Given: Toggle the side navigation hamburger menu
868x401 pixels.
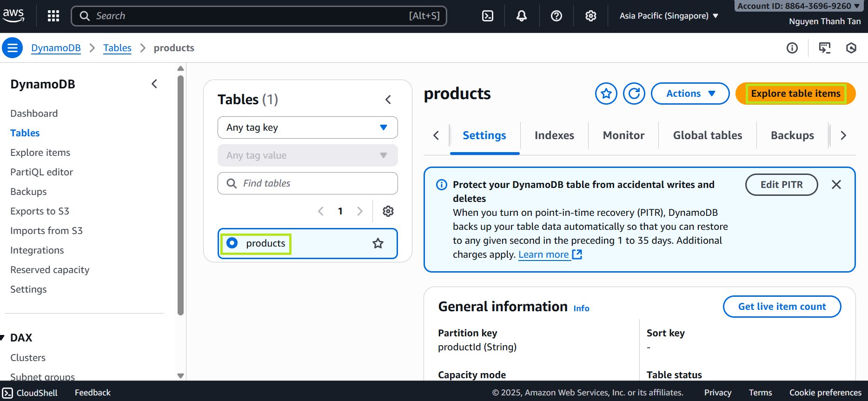Looking at the screenshot, I should 13,48.
